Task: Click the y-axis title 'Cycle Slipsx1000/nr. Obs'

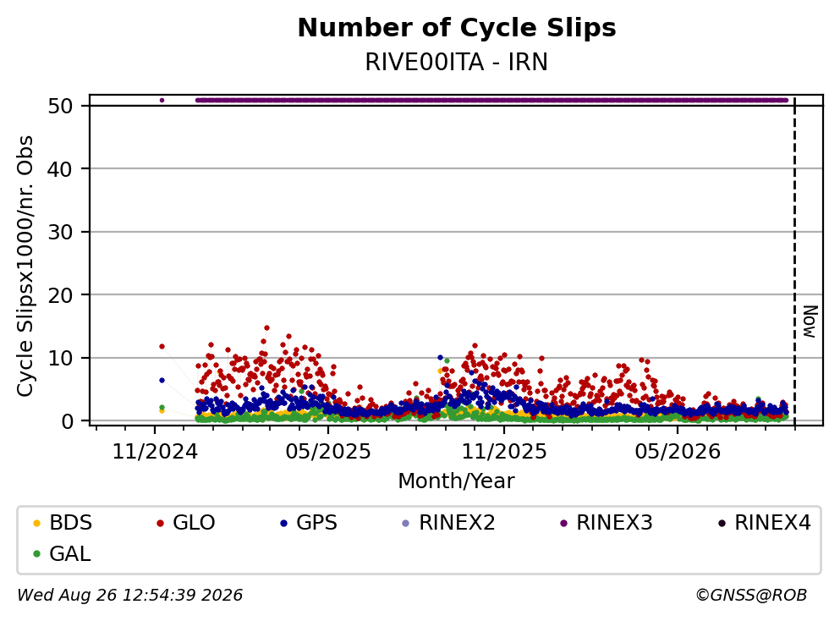Action: (x=25, y=267)
